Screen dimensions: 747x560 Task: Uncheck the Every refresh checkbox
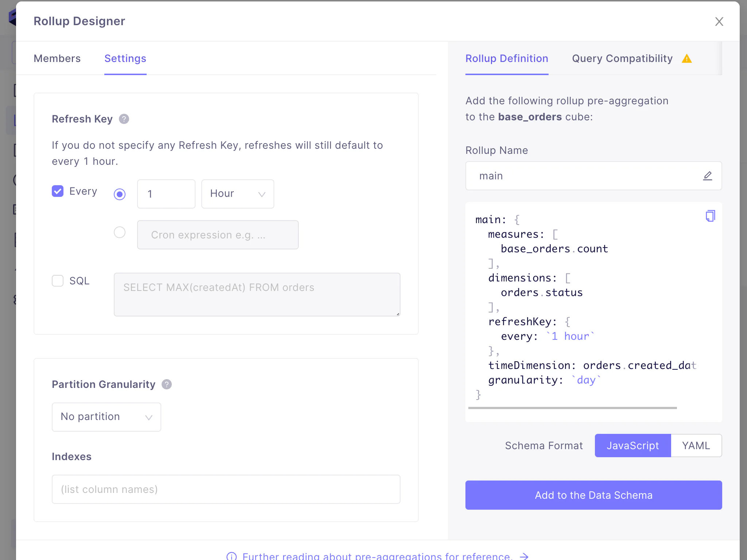pos(58,191)
